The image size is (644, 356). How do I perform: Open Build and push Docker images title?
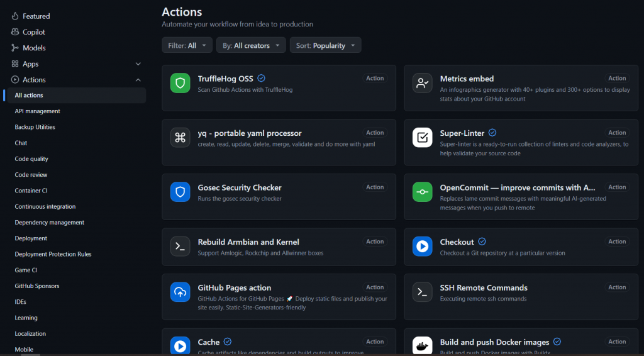[x=494, y=342]
